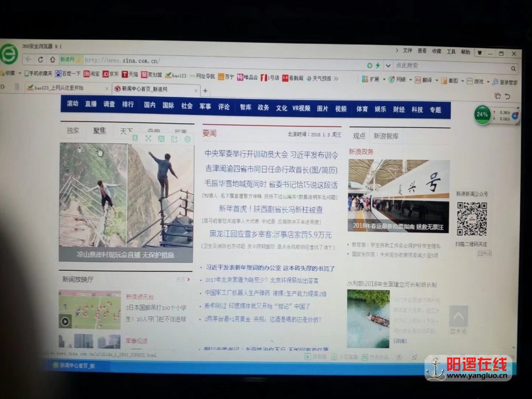Click the fullscreen icon above the slideshow image
The width and height of the screenshot is (532, 399).
point(148,138)
